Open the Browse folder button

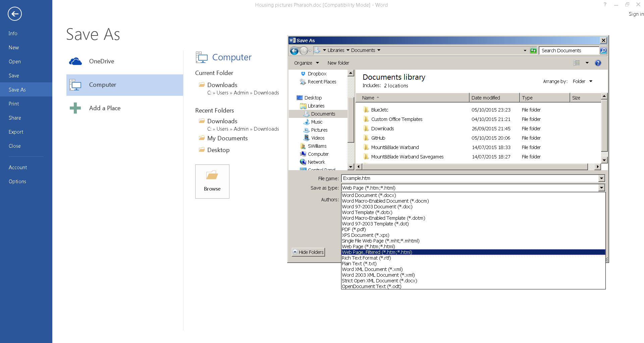tap(212, 181)
